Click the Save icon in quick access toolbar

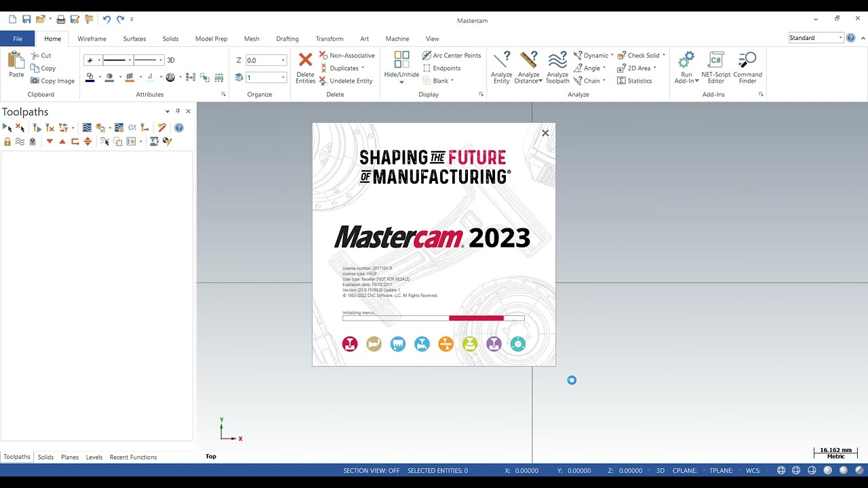coord(26,20)
